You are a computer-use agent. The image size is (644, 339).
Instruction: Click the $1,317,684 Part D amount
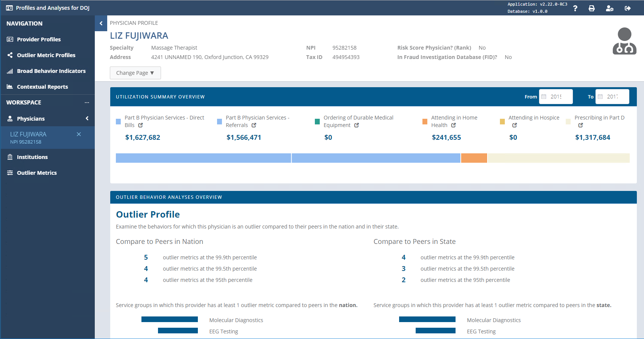pos(593,138)
